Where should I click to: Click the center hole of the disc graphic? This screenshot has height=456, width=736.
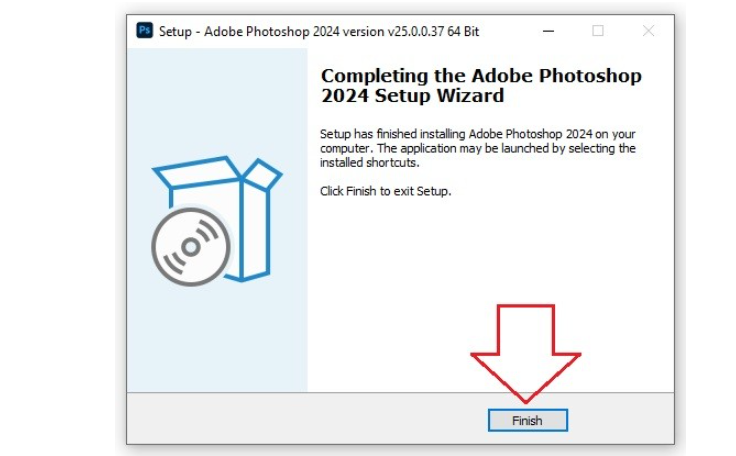[x=190, y=246]
